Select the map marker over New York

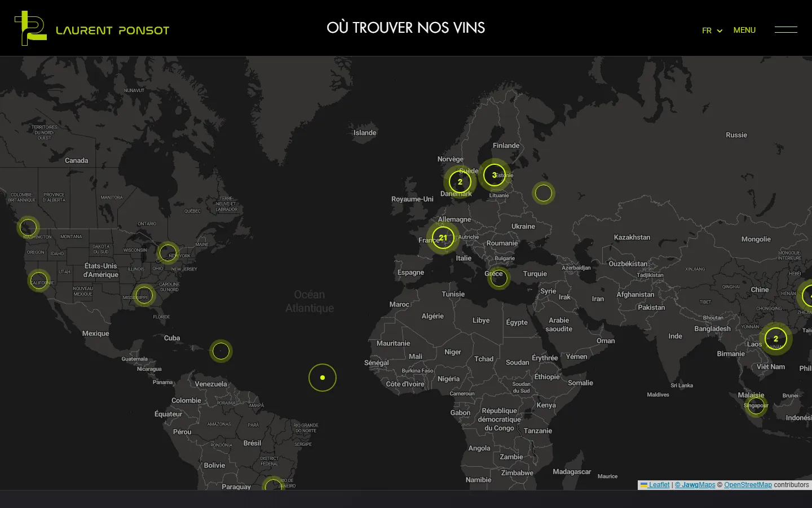(168, 253)
